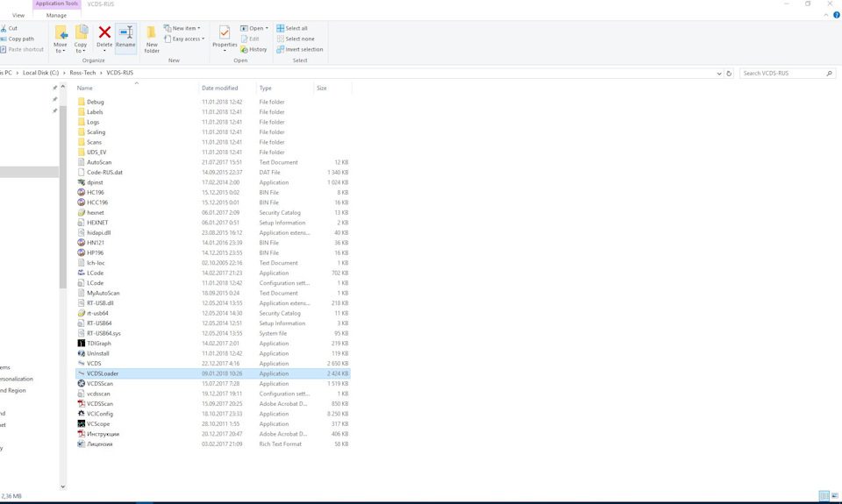Open the Delete dropdown arrow
This screenshot has width=842, height=504.
click(x=104, y=51)
